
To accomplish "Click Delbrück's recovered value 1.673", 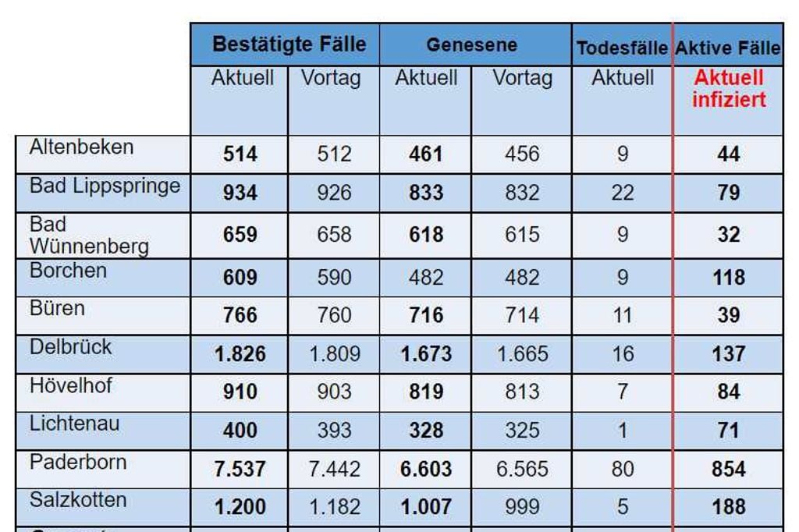I will click(x=426, y=354).
